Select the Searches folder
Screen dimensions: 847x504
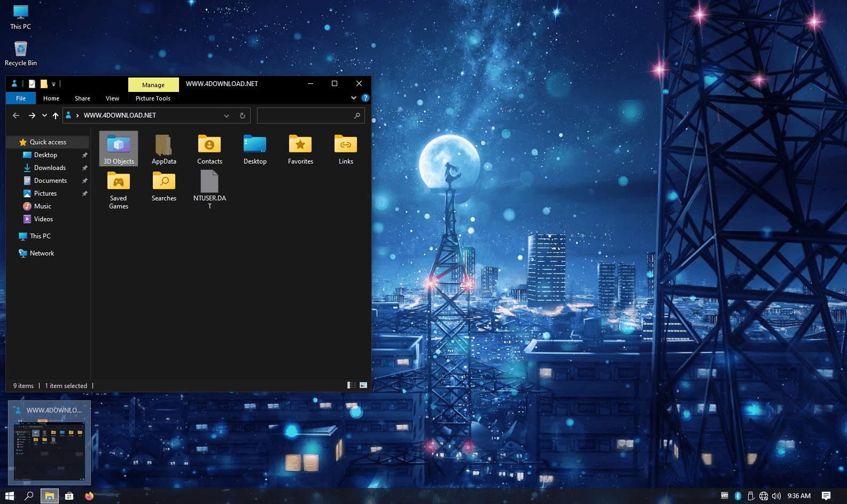coord(164,186)
